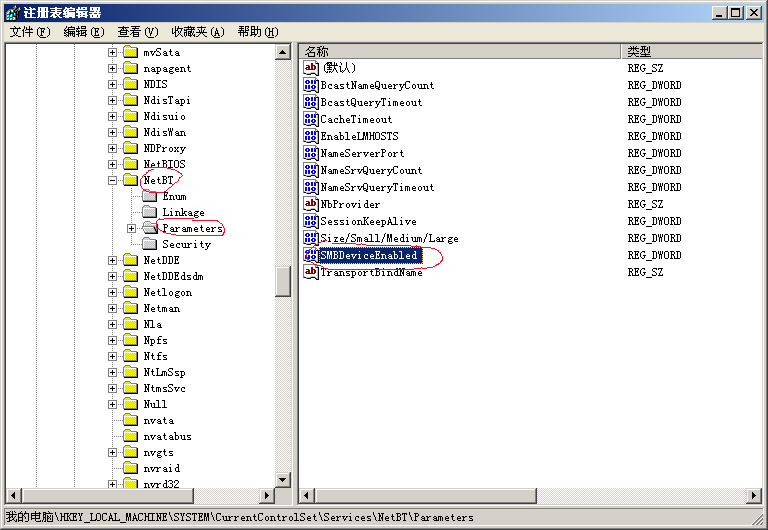The image size is (768, 530).
Task: Click the registry editor title bar icon
Action: (13, 13)
